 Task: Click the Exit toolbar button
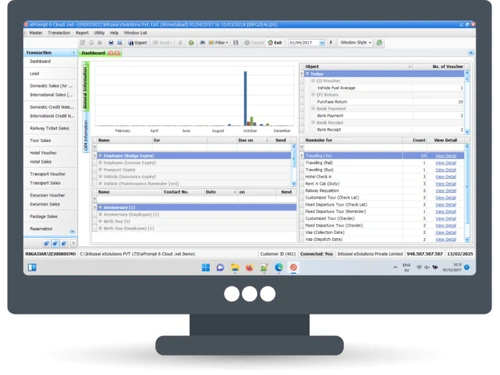pos(275,43)
